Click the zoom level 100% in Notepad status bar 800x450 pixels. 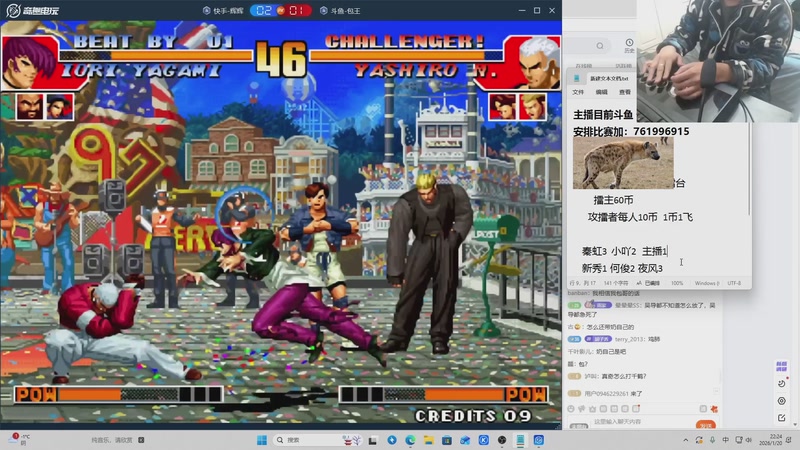[677, 283]
